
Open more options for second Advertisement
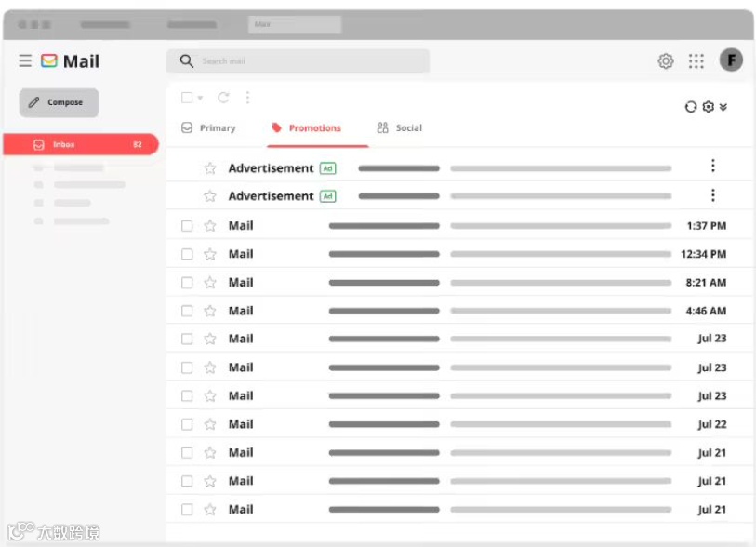(x=712, y=195)
